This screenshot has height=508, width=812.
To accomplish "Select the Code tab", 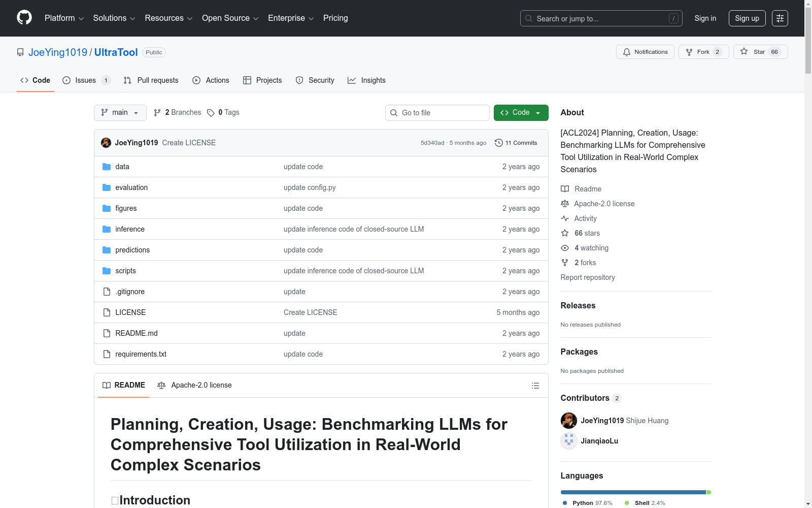I will pos(36,80).
